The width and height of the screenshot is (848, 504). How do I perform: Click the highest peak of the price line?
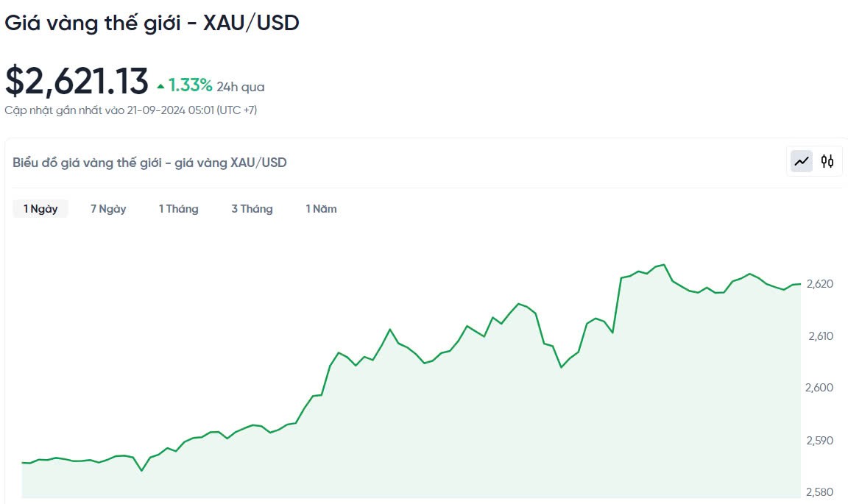coord(664,264)
